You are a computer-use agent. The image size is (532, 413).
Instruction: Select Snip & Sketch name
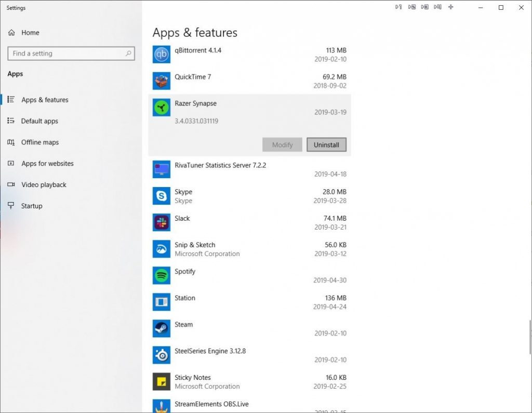click(x=195, y=245)
